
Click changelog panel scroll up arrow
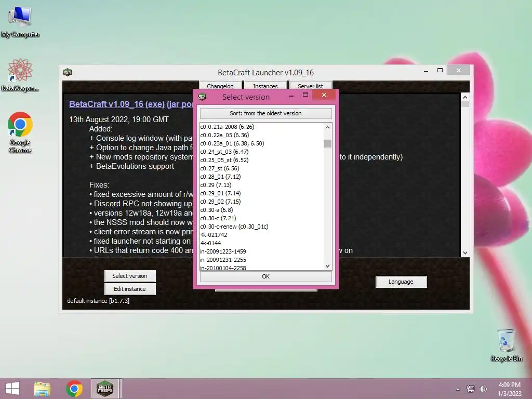pos(465,97)
